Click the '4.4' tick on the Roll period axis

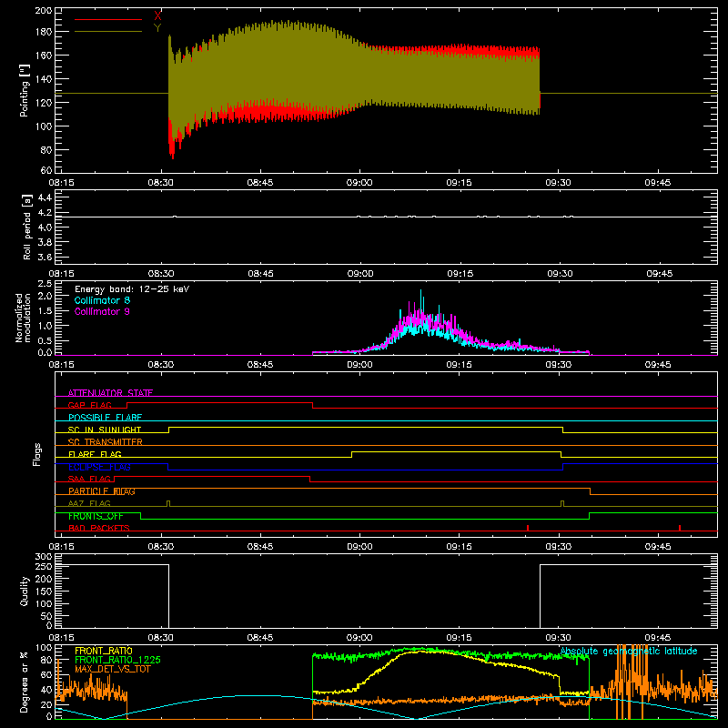[x=45, y=197]
